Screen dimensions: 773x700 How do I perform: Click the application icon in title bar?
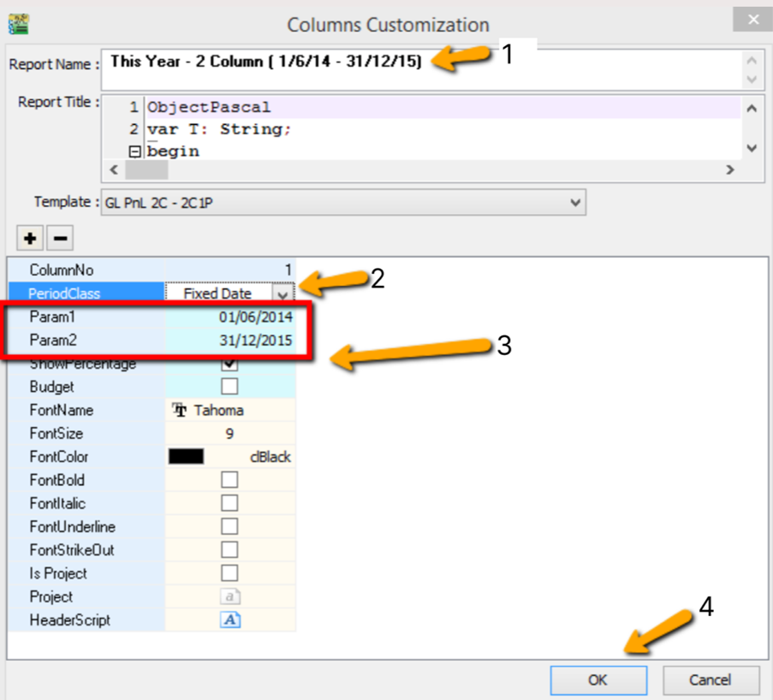[x=17, y=21]
